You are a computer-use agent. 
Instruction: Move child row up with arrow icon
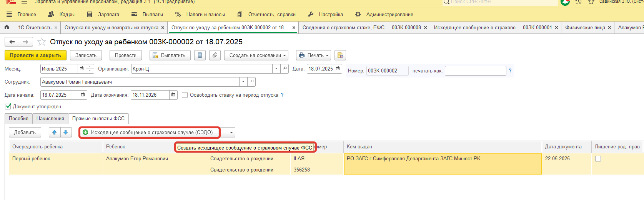tap(55, 133)
